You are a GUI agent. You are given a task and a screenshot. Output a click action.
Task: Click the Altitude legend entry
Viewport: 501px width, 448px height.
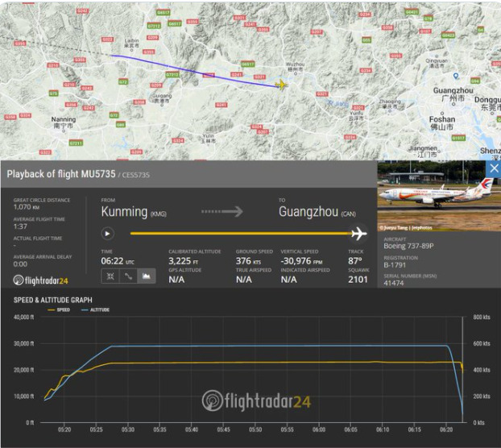(x=95, y=309)
